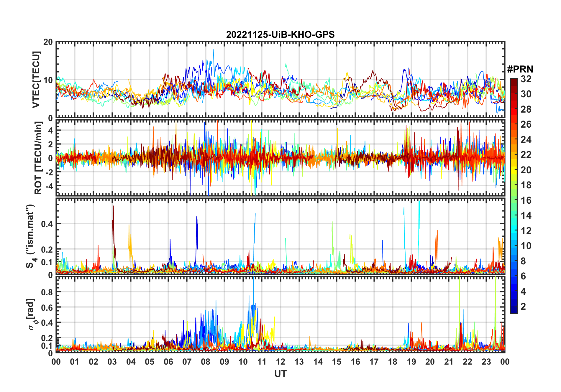Viewport: 561px width, 392px height.
Task: Click the UT x-axis label
Action: 280,374
